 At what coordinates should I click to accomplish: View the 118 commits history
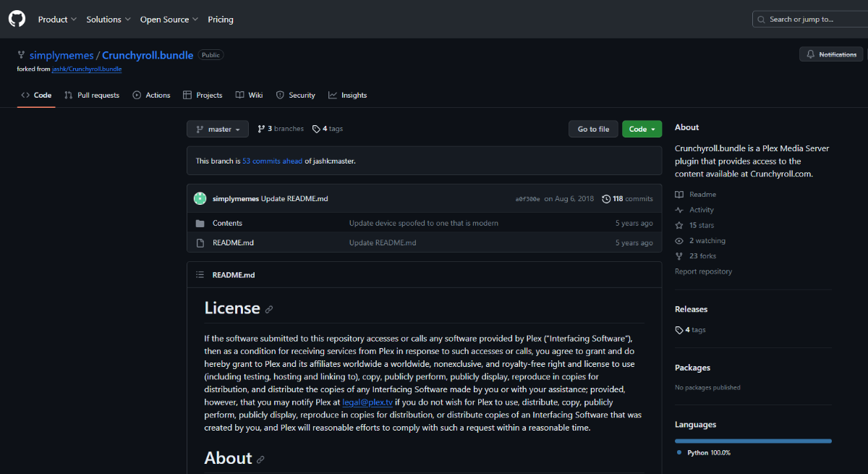click(627, 199)
